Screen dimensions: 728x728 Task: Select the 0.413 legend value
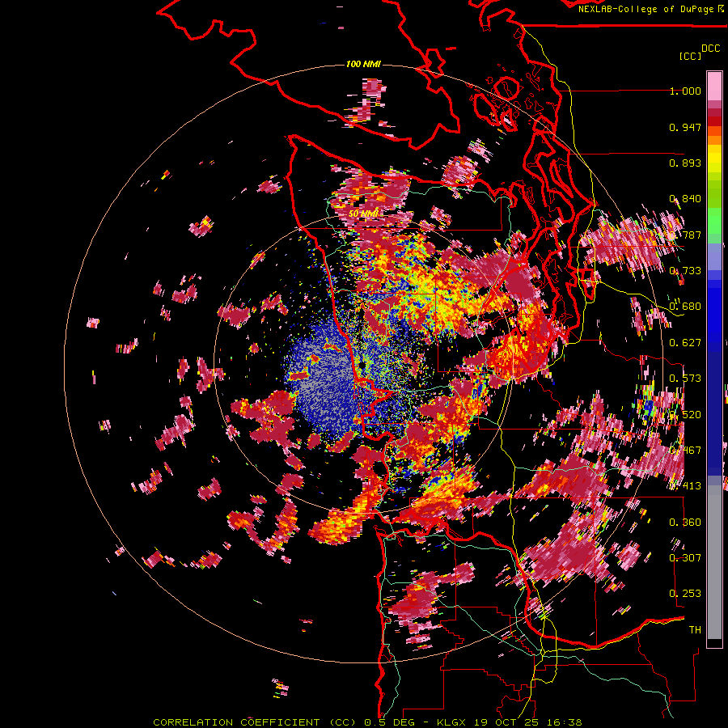point(685,486)
